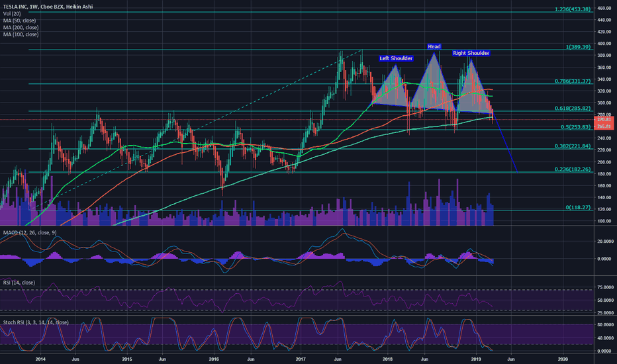This screenshot has height=364, width=617.
Task: Select the 0.236(182.26) Fibonacci level label
Action: click(x=573, y=169)
